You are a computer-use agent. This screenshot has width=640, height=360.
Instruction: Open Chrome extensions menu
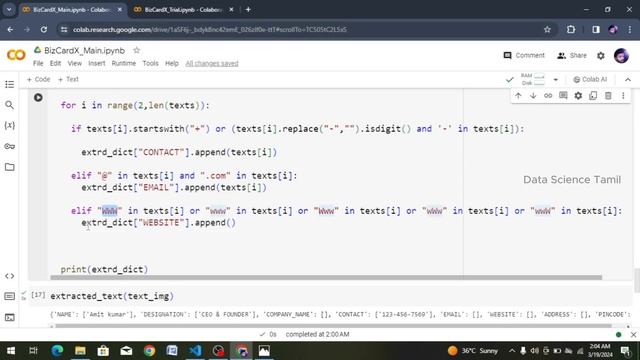571,29
